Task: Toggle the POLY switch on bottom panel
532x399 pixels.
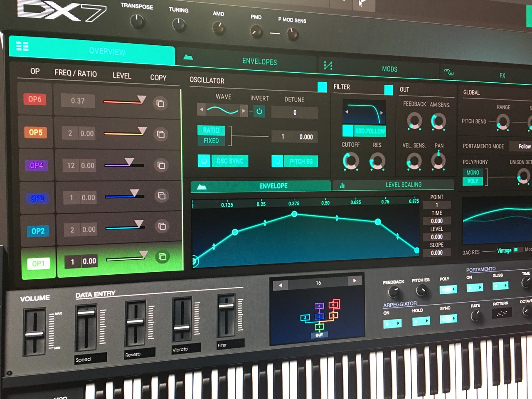Action: 448,289
